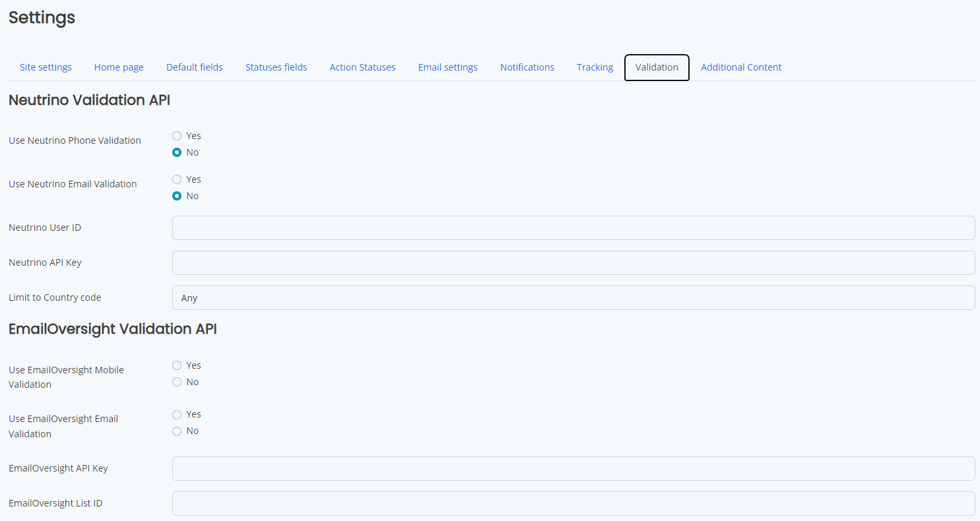The width and height of the screenshot is (980, 521).
Task: Focus the EmailOversight API Key field
Action: point(573,468)
